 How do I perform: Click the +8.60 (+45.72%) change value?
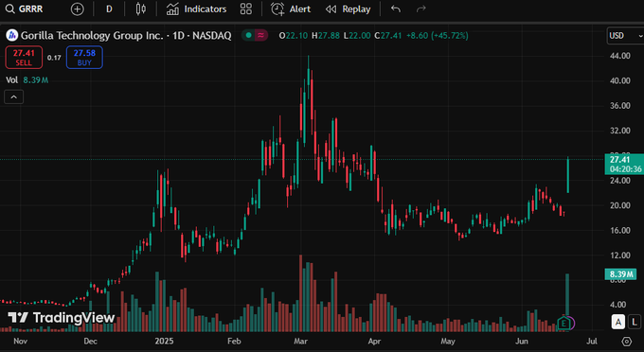(437, 36)
